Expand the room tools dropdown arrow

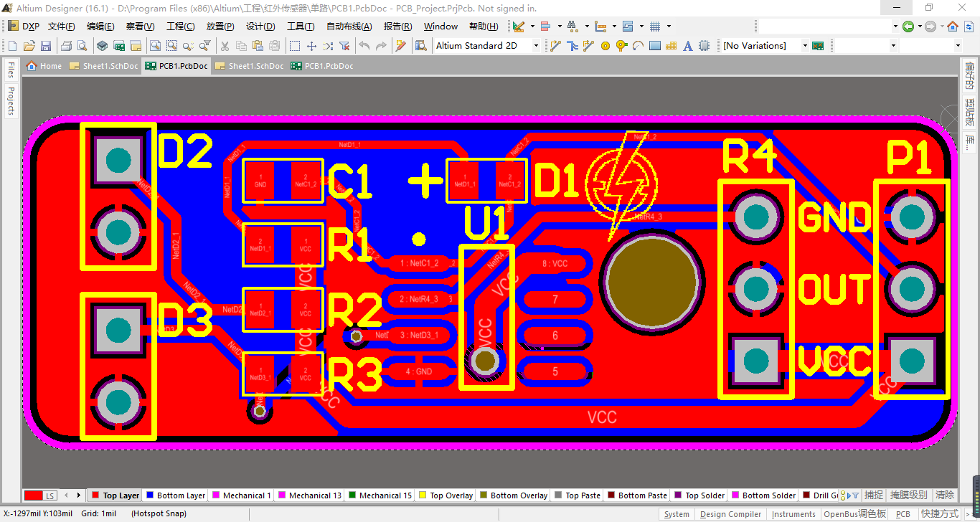tap(641, 27)
